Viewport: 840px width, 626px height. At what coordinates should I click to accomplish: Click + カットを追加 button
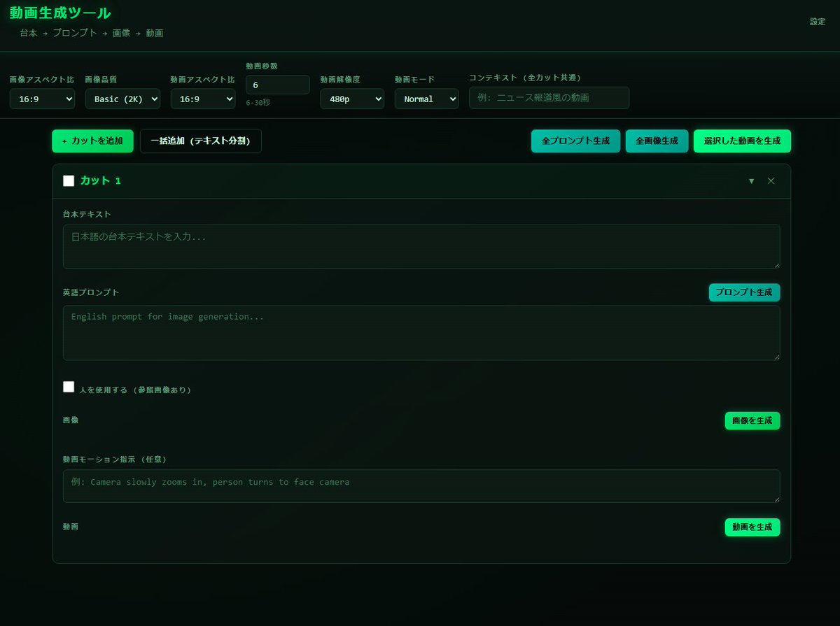92,141
